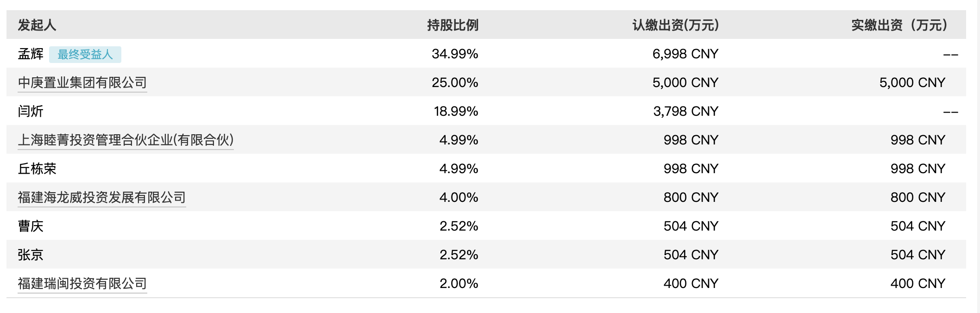Click the 发起人 column header
Viewport: 980px width, 313px height.
(37, 25)
